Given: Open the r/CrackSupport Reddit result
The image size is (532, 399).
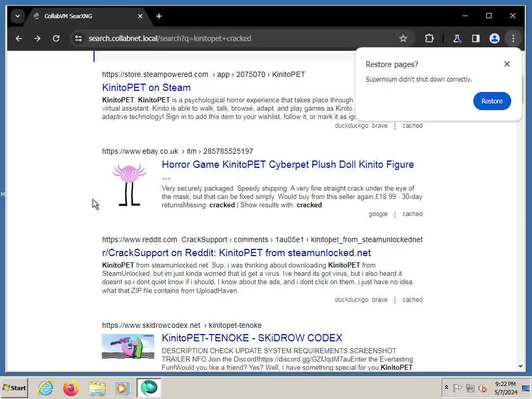Looking at the screenshot, I should 236,253.
